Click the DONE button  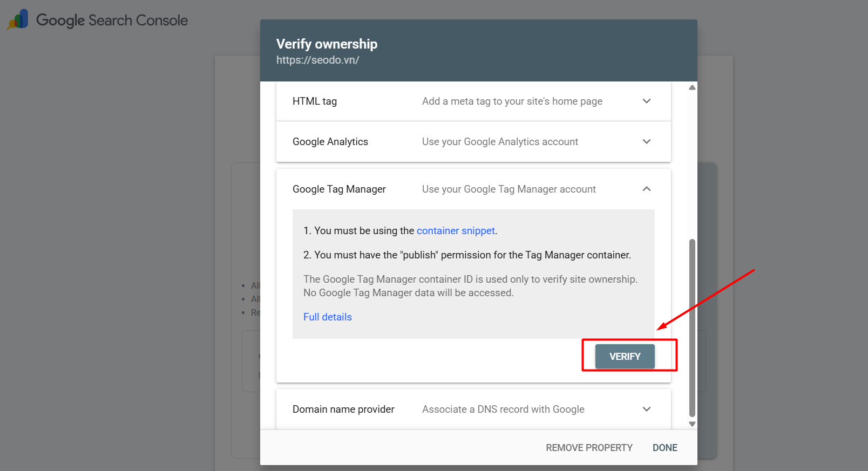click(x=665, y=448)
